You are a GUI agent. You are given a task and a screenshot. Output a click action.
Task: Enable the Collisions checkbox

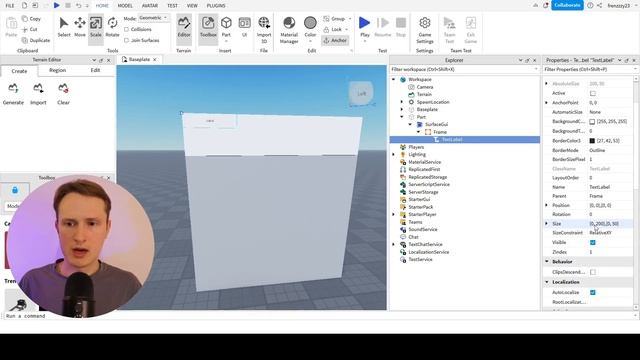(x=127, y=29)
